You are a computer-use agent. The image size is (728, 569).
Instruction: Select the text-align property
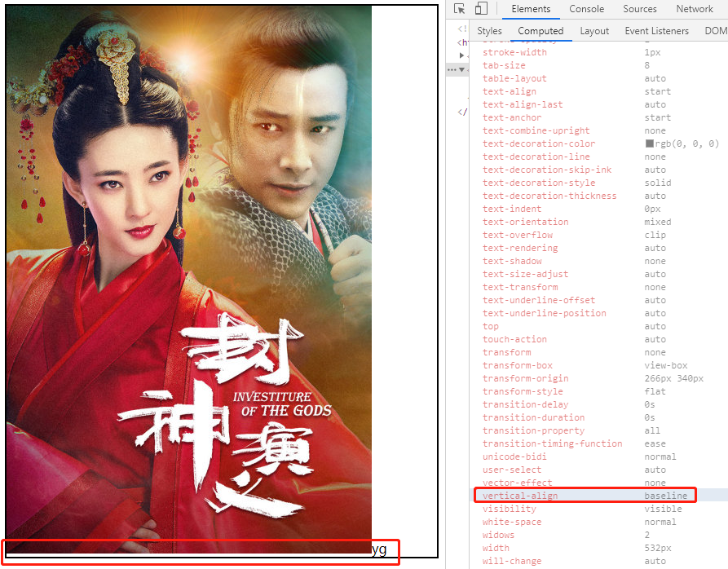tap(510, 91)
